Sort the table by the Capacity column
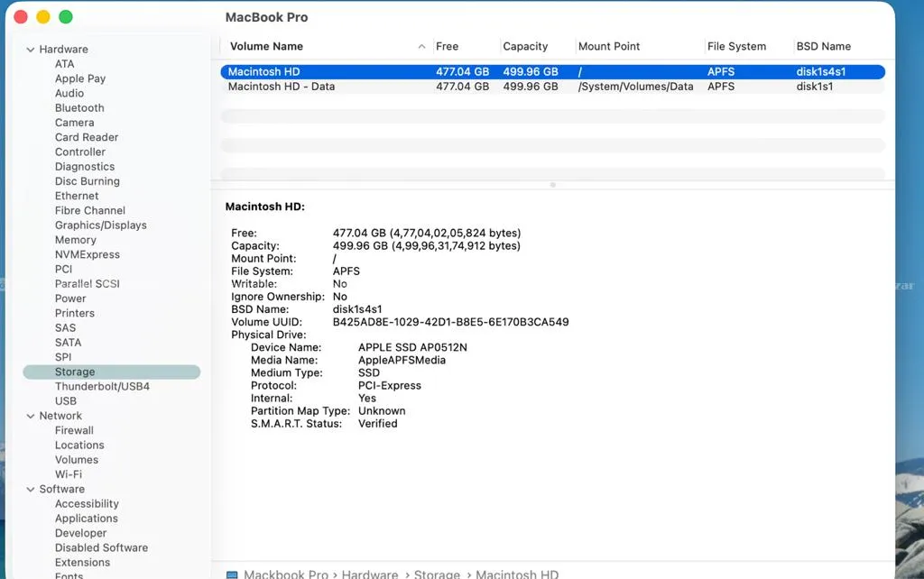Viewport: 924px width, 579px height. tap(525, 47)
